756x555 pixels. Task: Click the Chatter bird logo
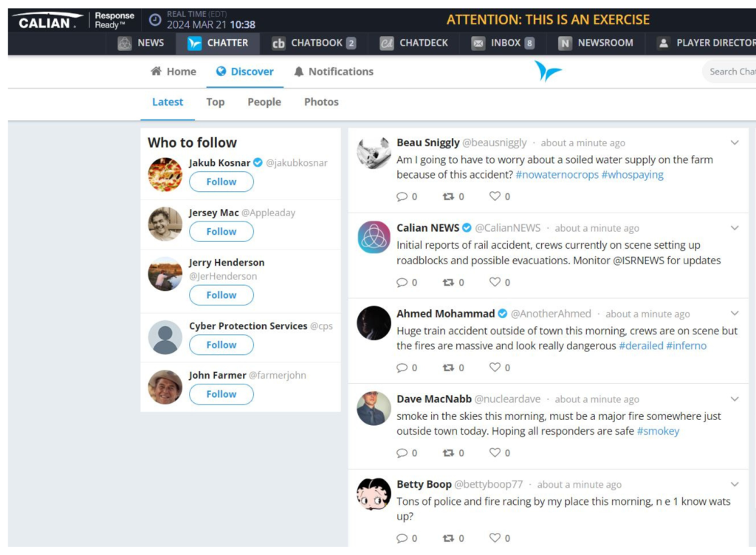(x=548, y=72)
